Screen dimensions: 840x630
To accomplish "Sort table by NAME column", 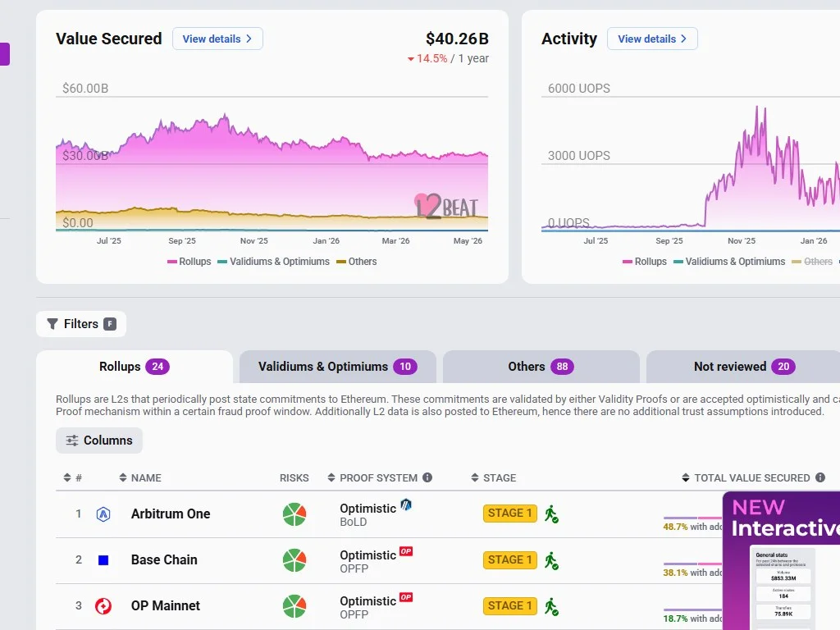I will (x=139, y=478).
